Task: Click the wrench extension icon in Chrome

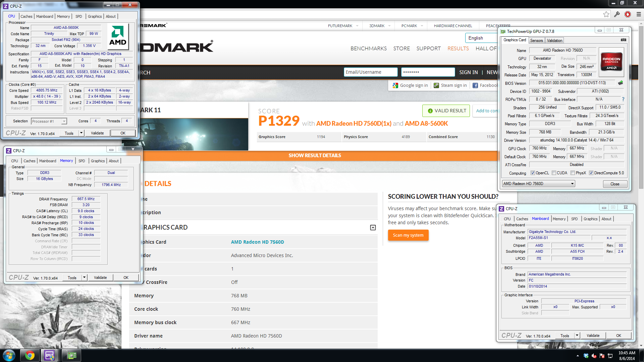Action: (x=617, y=14)
